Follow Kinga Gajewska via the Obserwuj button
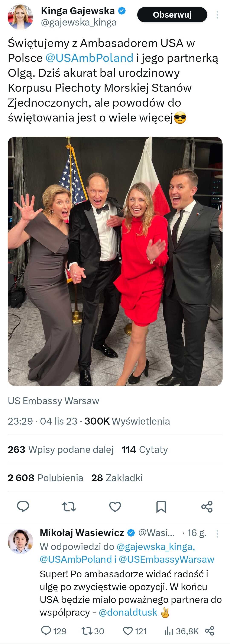230x644 pixels. pyautogui.click(x=172, y=14)
